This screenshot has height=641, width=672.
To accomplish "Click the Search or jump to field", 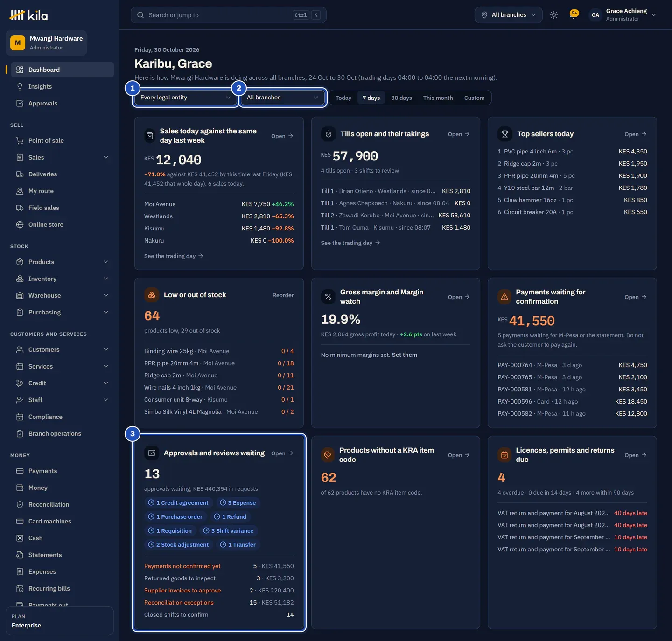I will click(229, 15).
